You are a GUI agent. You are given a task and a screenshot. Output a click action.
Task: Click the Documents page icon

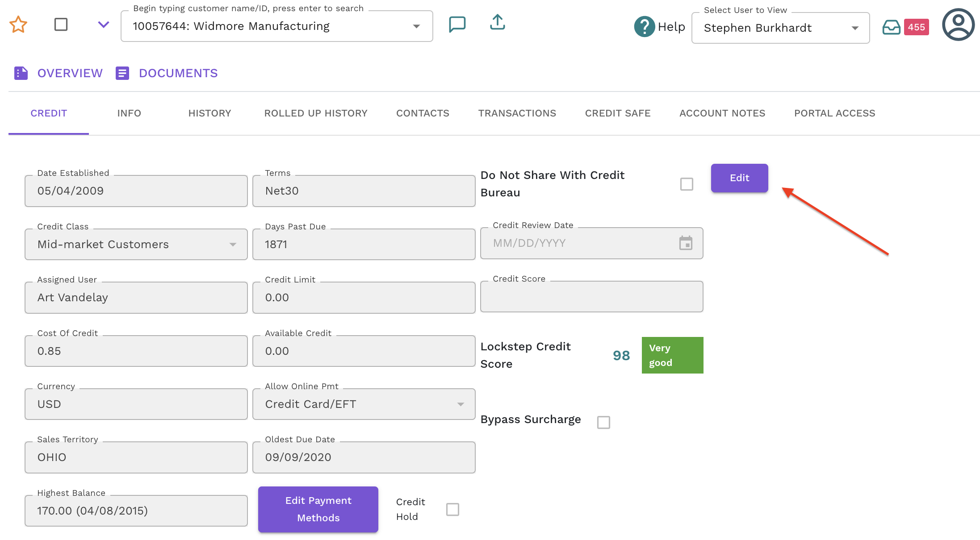click(122, 73)
